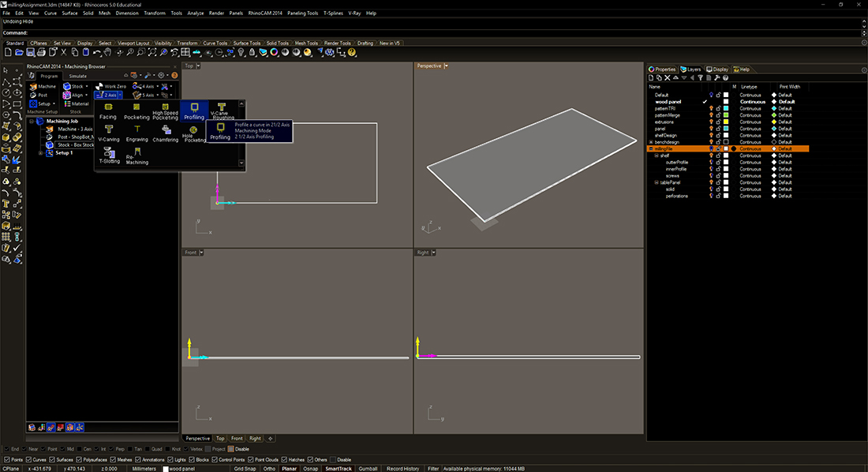Toggle visibility bulb of extrusions layer
Image resolution: width=868 pixels, height=472 pixels.
coord(711,122)
